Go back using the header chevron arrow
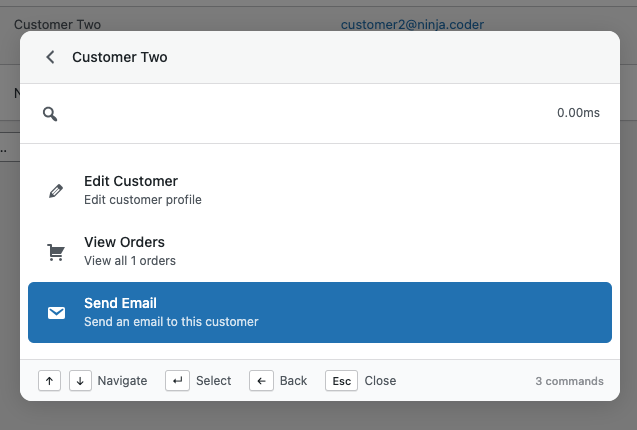637x430 pixels. 50,57
